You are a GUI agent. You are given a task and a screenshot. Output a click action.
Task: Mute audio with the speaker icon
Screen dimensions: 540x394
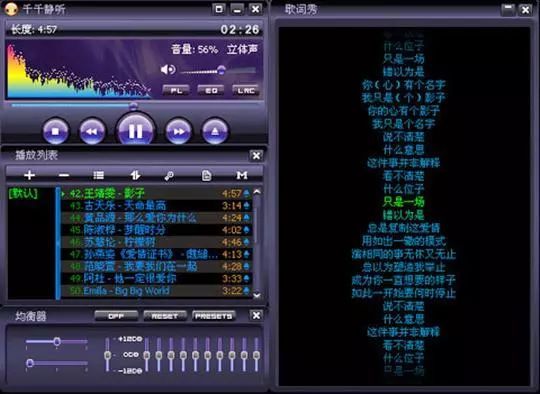tap(168, 70)
